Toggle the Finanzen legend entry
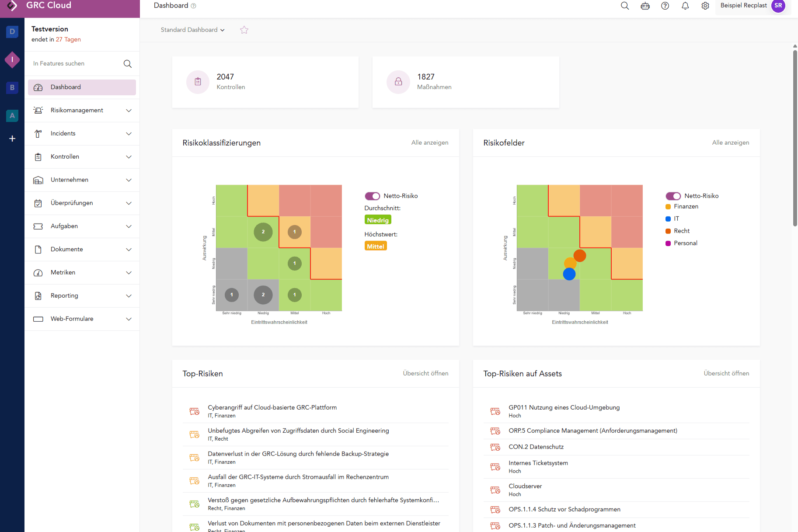This screenshot has width=798, height=532. pyautogui.click(x=686, y=206)
